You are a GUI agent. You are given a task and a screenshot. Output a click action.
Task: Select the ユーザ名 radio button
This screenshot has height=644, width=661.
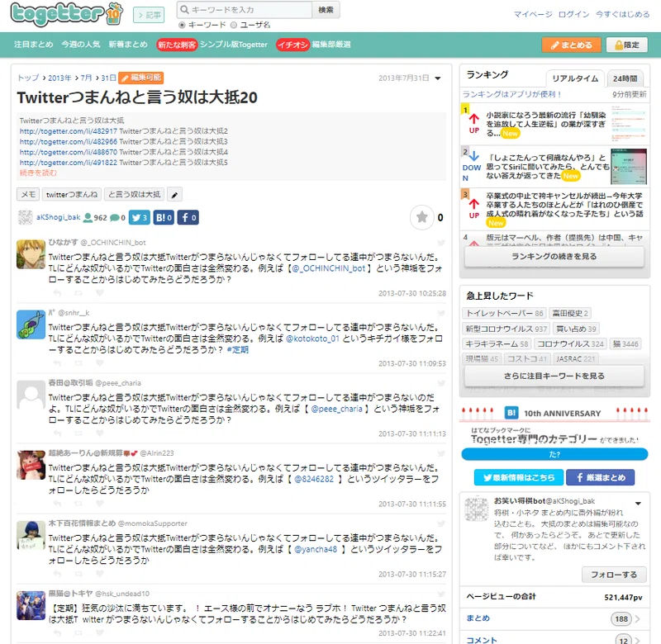coord(234,25)
